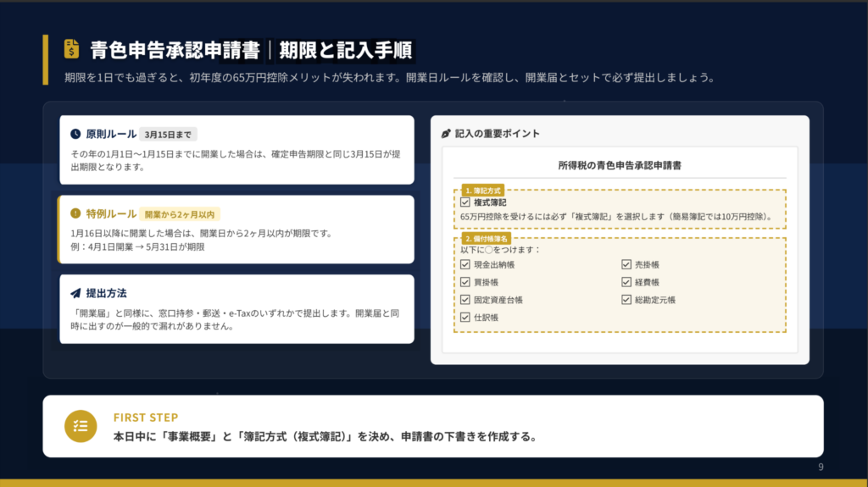Select the 1. 簿記方式 section label

point(481,191)
